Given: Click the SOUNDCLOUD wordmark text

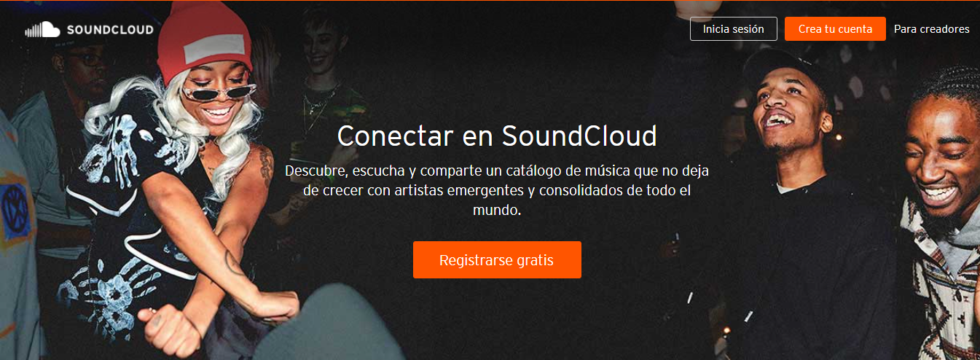Looking at the screenshot, I should [110, 30].
